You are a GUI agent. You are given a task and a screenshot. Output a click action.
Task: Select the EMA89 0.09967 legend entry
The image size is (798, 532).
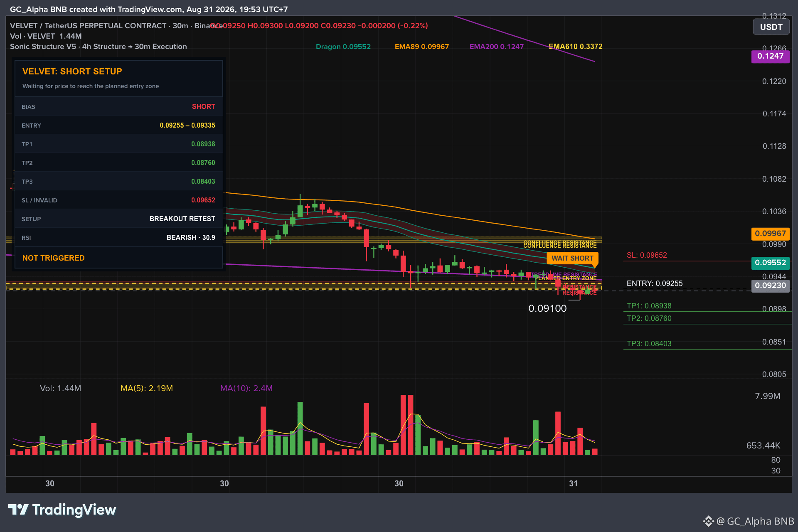click(422, 47)
